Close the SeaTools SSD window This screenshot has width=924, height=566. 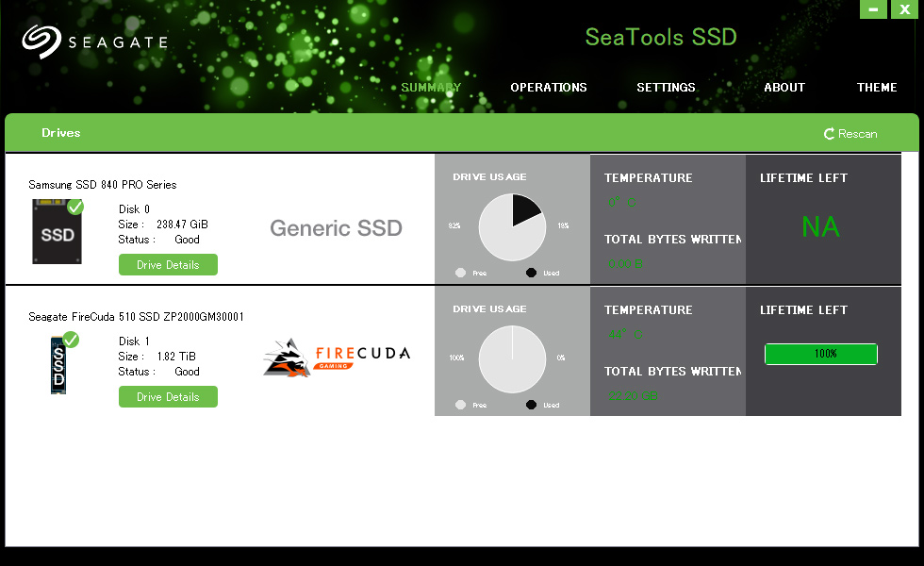point(904,8)
